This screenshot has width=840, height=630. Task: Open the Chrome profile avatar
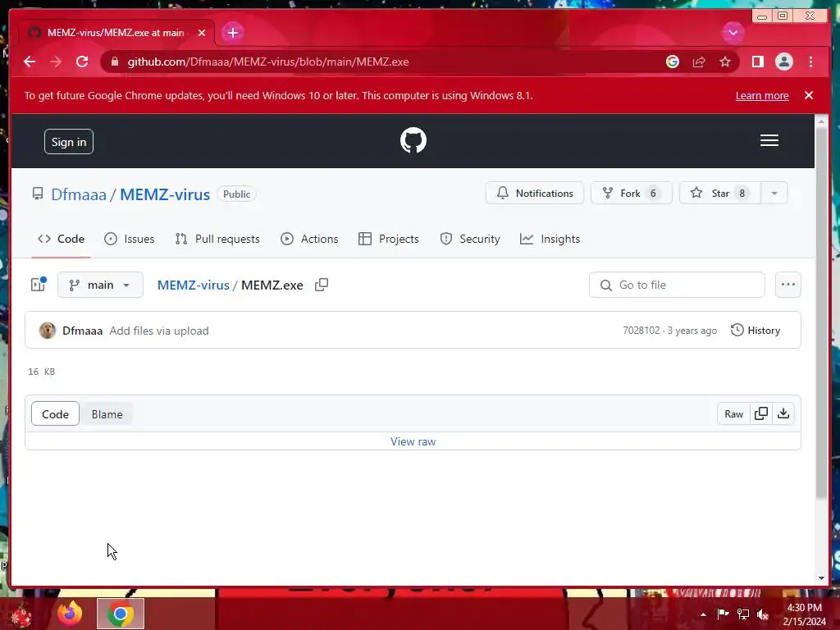click(783, 62)
